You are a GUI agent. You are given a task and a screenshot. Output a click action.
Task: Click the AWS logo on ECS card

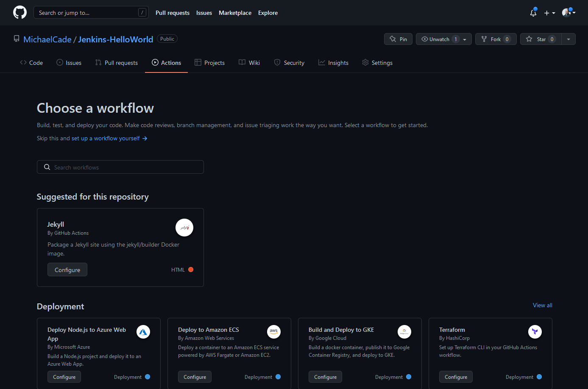(x=274, y=331)
